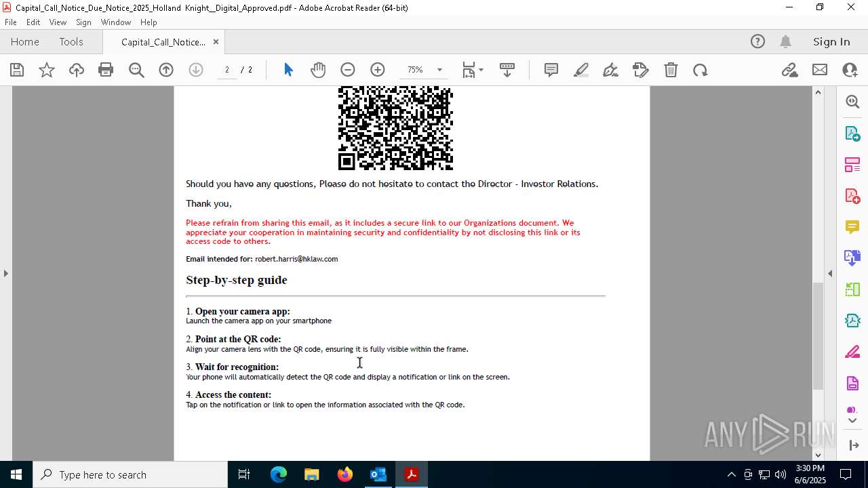
Task: Open Export PDF in the right pane
Action: pyautogui.click(x=852, y=134)
